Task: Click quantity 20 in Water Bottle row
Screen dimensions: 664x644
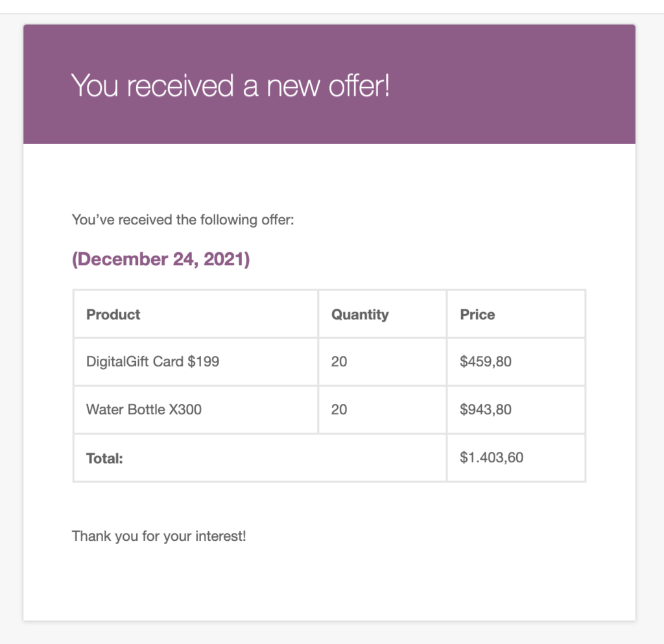Action: 339,409
